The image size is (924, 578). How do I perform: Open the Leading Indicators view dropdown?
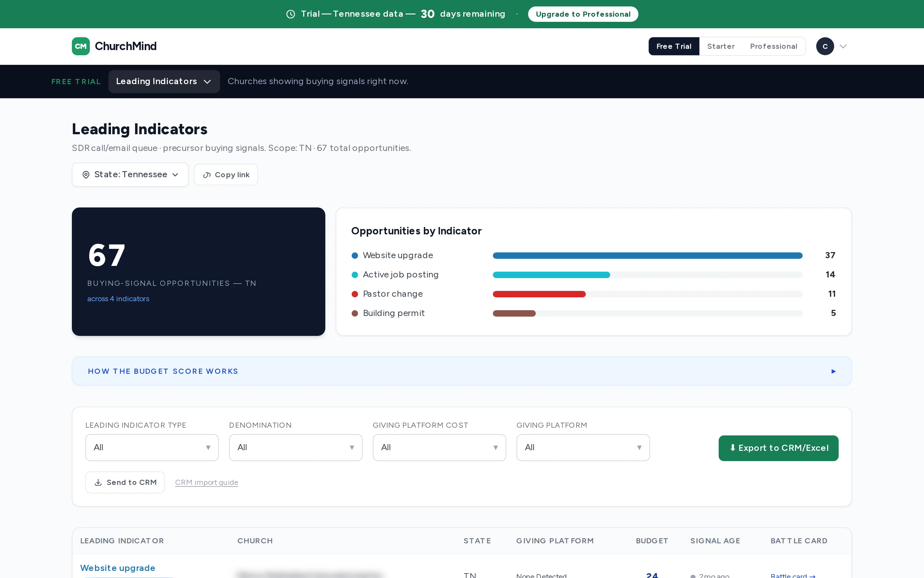click(x=164, y=82)
